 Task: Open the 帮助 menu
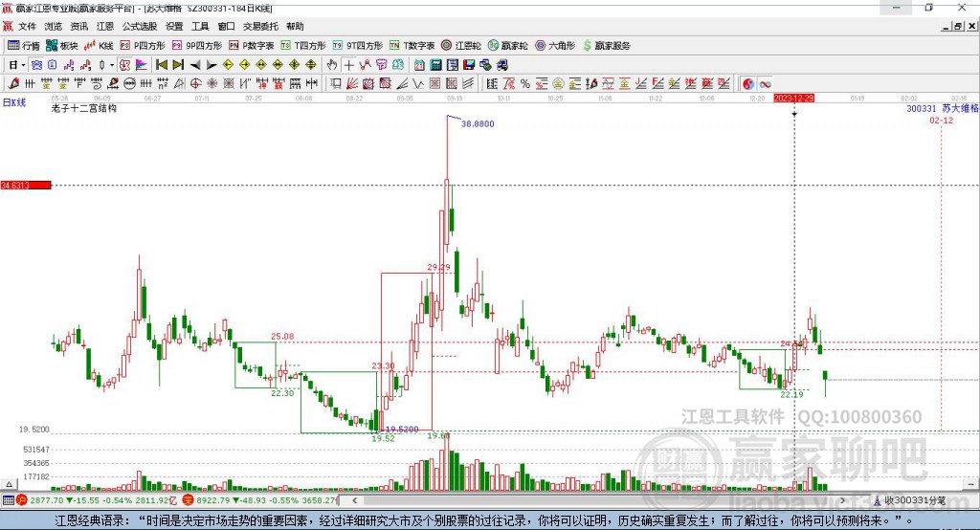(295, 26)
